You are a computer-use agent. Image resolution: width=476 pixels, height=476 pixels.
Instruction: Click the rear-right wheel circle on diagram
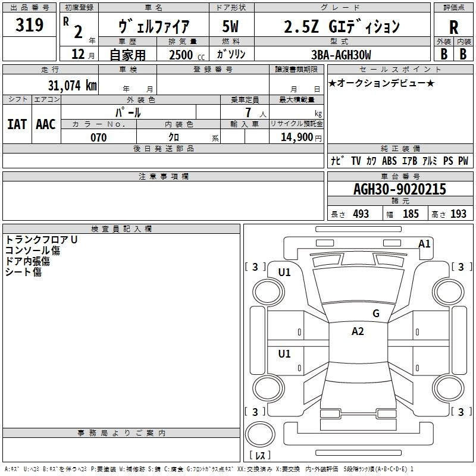point(449,388)
